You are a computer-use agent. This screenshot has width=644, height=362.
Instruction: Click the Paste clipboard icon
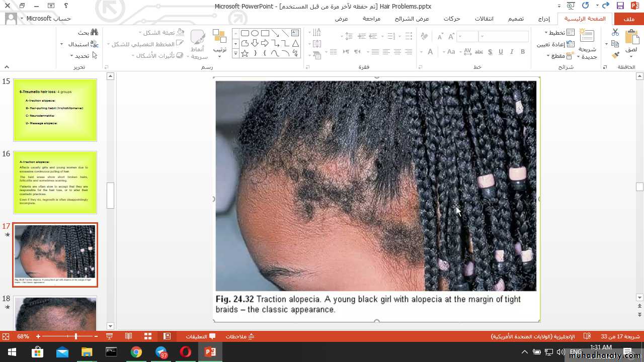(x=631, y=38)
